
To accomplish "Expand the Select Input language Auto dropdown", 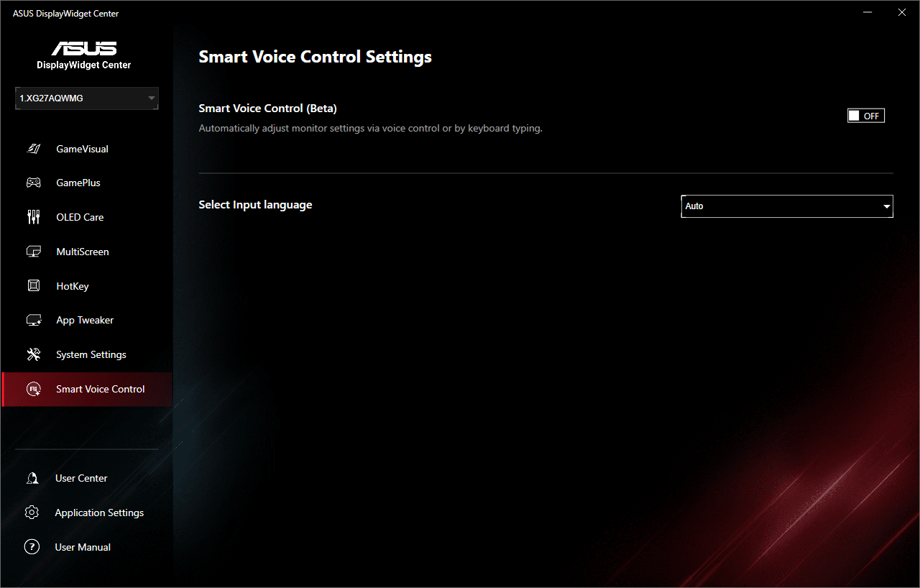I will click(787, 206).
